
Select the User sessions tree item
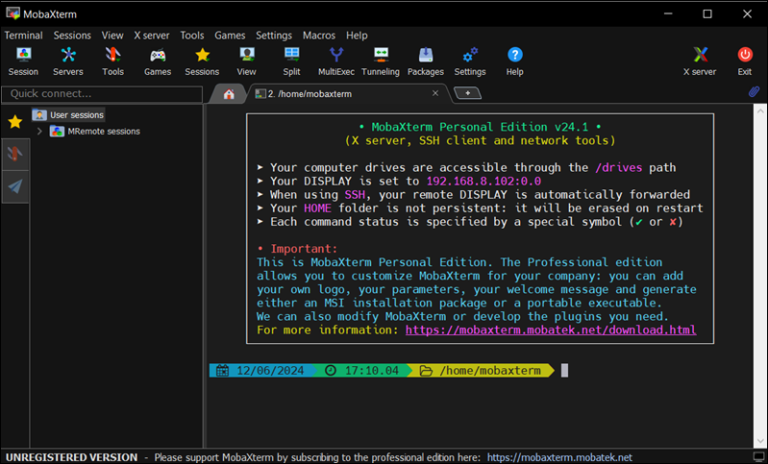pos(76,115)
